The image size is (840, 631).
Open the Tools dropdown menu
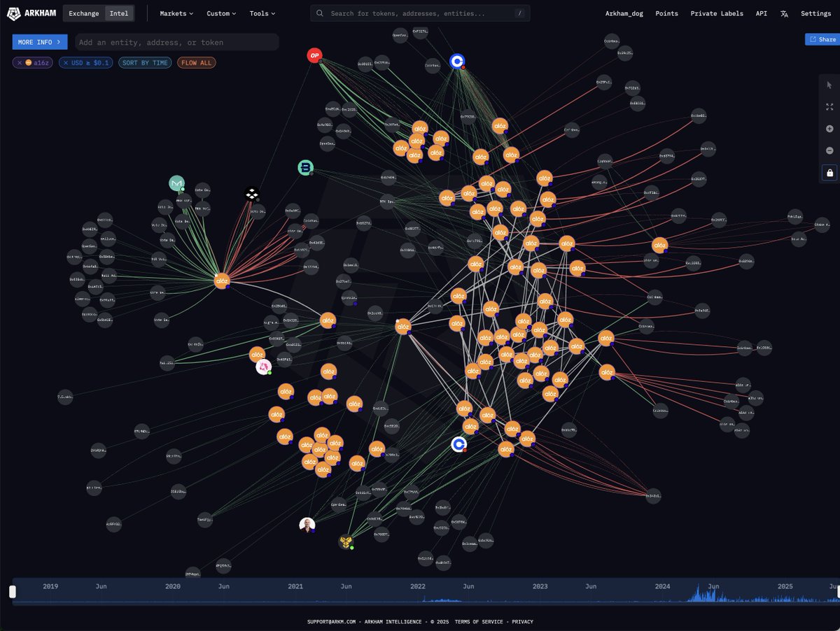(262, 13)
